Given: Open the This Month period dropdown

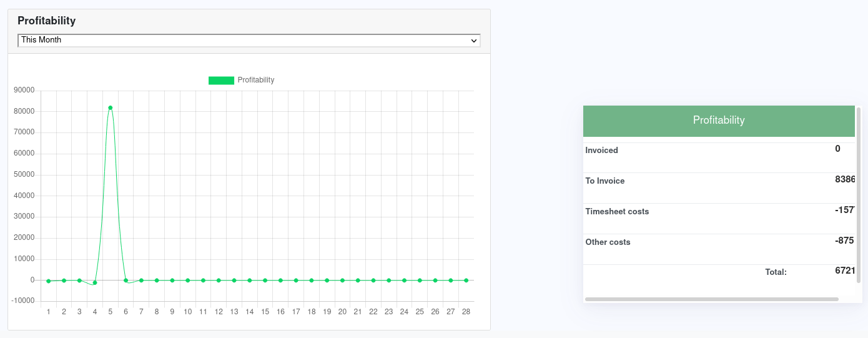Looking at the screenshot, I should 249,40.
